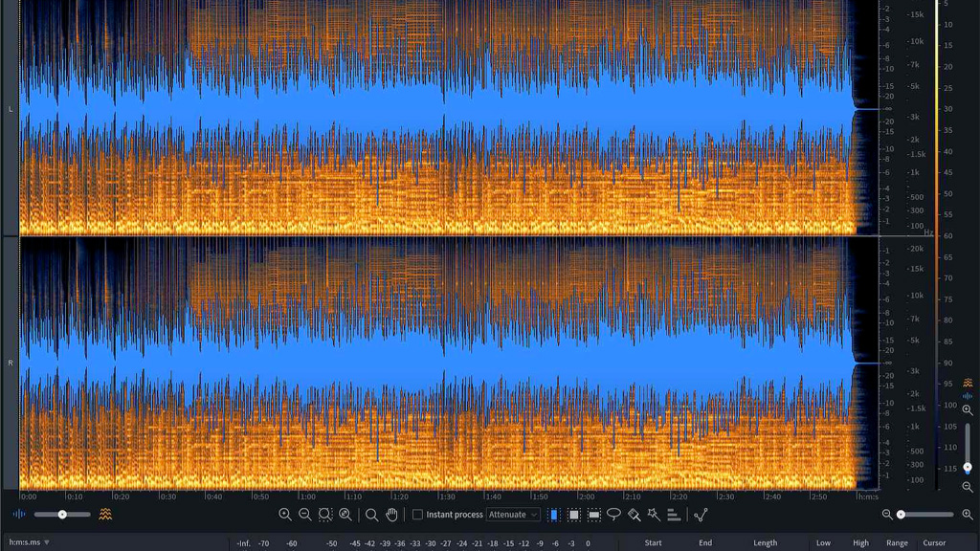
Task: Click horizontal zoom out magnifier at bottom right
Action: tap(887, 514)
